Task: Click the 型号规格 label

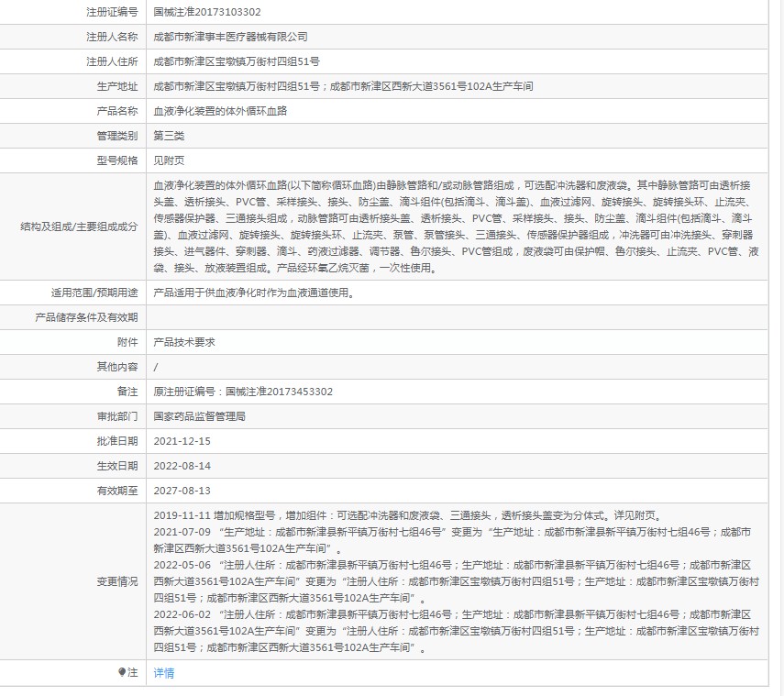Action: pos(117,160)
